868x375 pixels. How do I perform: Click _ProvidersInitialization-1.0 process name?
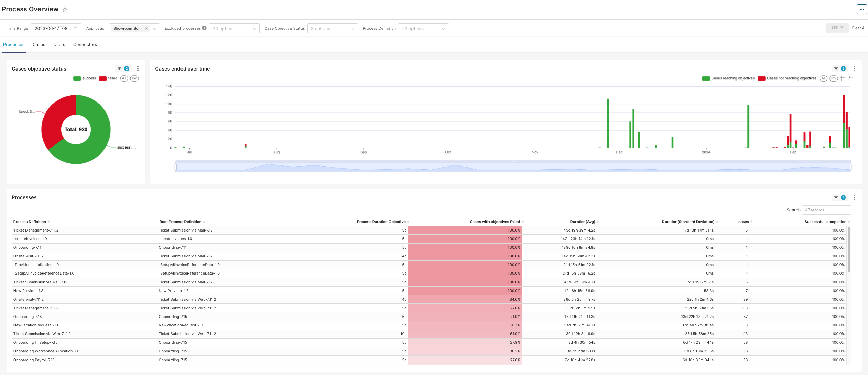(x=36, y=265)
